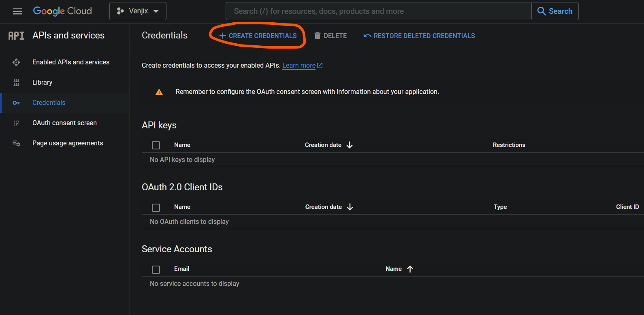Image resolution: width=644 pixels, height=315 pixels.
Task: Click 'No service accounts to display' text
Action: click(x=194, y=284)
